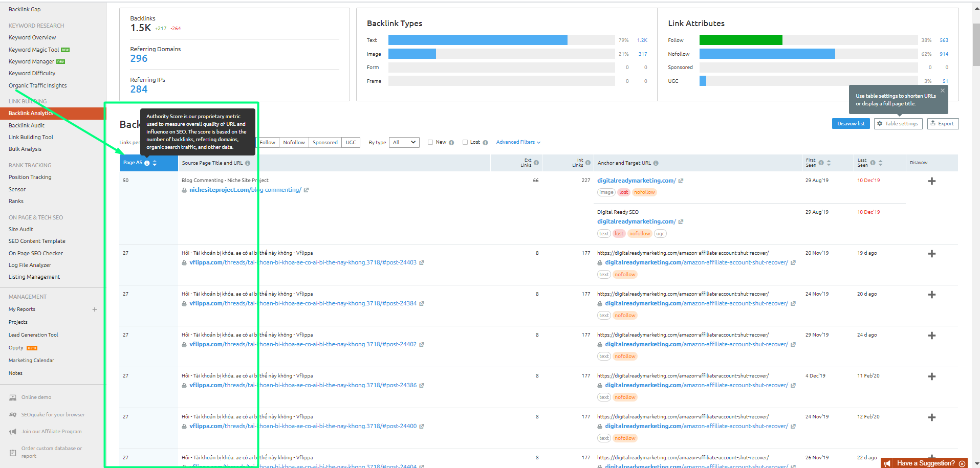Click the green Follow bar in Link Attributes
The width and height of the screenshot is (980, 468).
coord(741,40)
